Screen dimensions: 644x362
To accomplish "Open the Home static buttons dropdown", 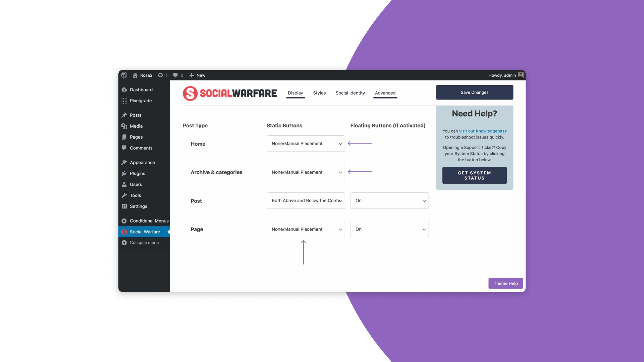I will click(x=306, y=144).
